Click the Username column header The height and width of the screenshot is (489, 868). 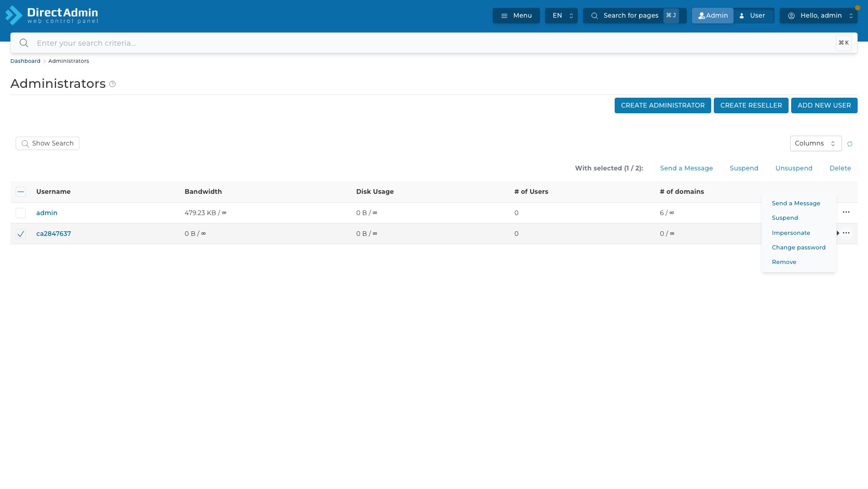click(53, 192)
